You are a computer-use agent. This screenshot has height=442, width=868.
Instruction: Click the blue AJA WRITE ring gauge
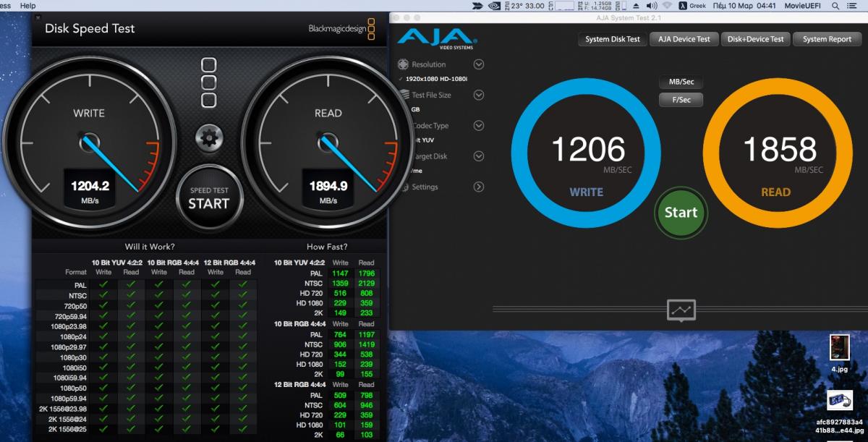[x=587, y=152]
